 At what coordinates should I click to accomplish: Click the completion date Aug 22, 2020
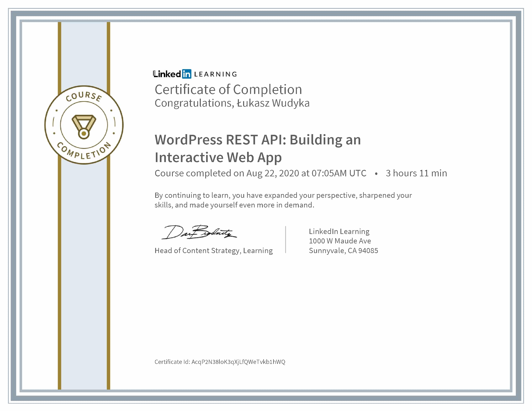click(273, 173)
